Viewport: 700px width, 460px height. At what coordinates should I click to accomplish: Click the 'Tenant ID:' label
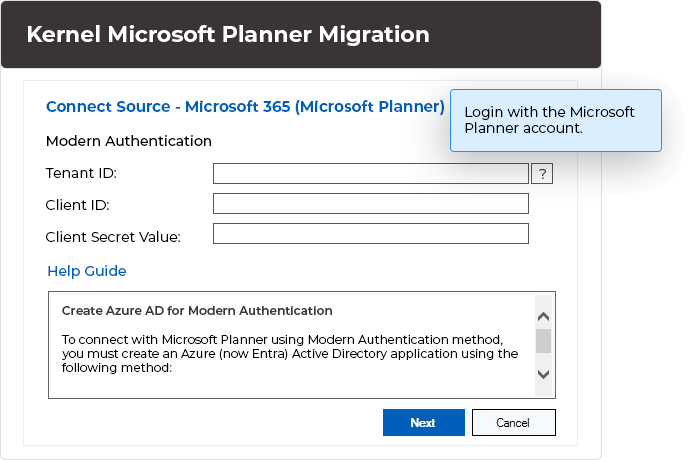[x=81, y=173]
